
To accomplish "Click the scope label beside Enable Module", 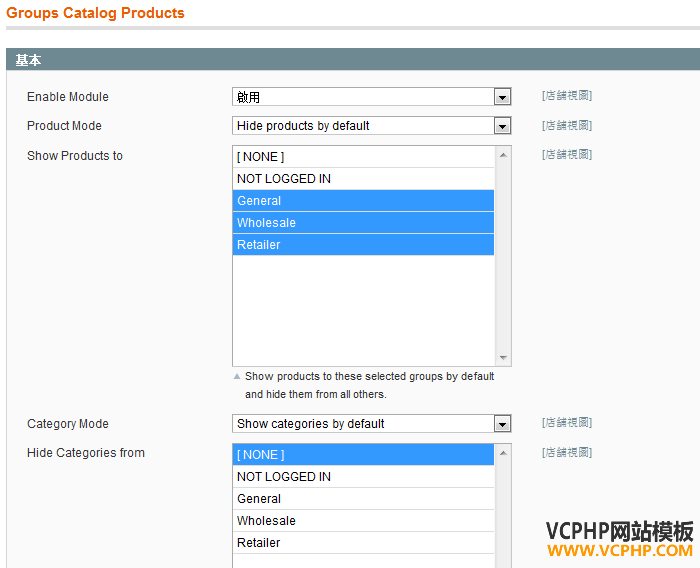I will 567,96.
